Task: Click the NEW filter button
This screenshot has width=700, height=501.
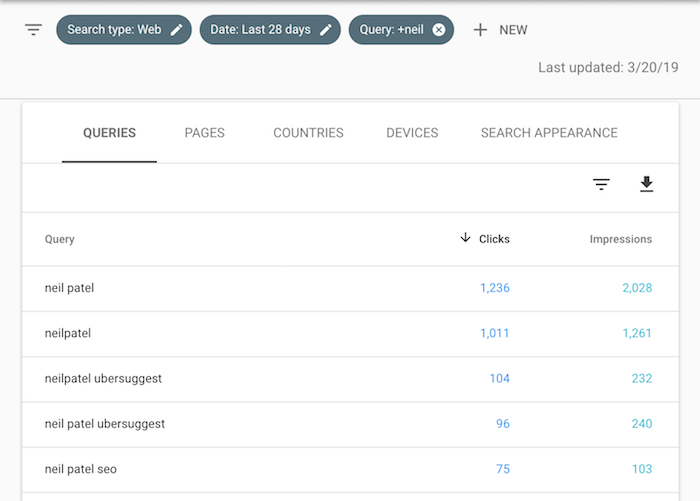Action: coord(500,30)
